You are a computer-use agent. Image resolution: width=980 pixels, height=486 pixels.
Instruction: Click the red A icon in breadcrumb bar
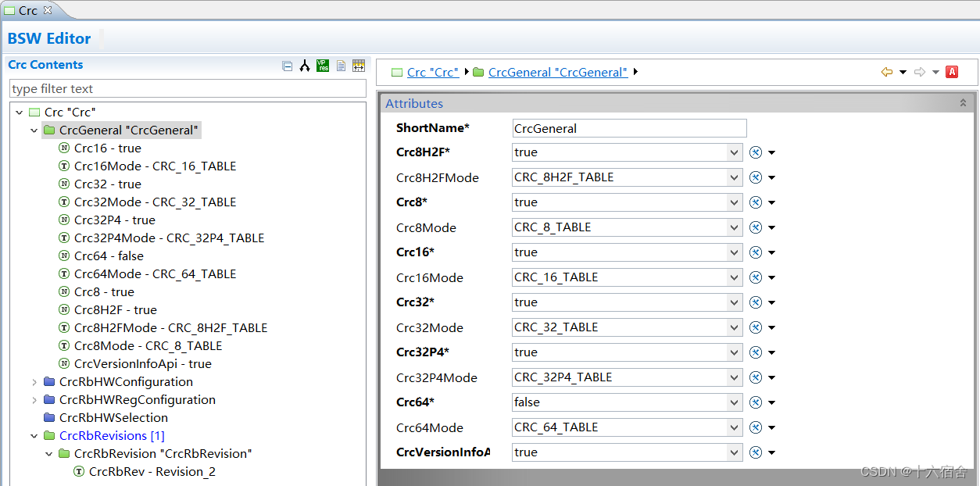click(x=952, y=72)
